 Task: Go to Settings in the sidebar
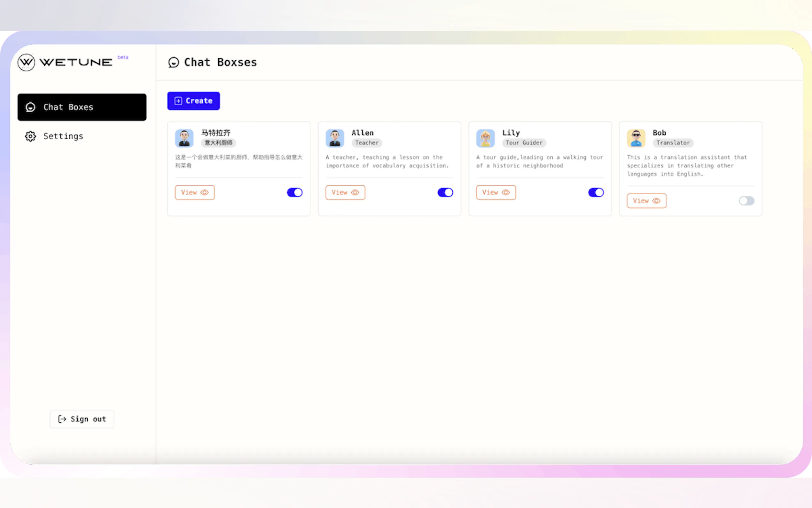(x=63, y=136)
